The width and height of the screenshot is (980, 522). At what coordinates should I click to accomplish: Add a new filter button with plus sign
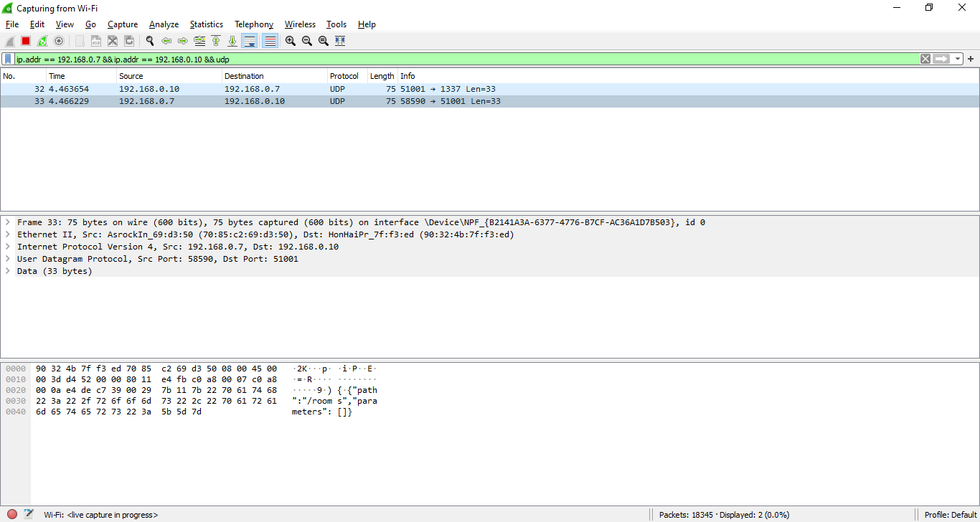971,59
